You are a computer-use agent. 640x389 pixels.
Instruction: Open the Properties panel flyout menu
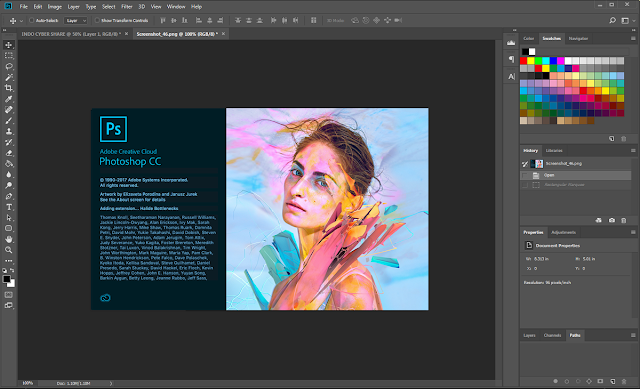click(x=633, y=232)
